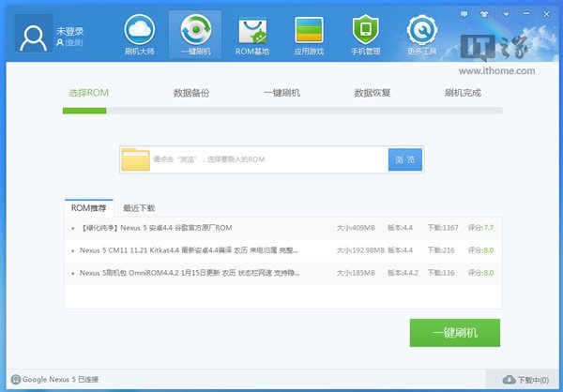Click the 未登录 account status text
Screen dimensions: 563x392
pos(70,31)
